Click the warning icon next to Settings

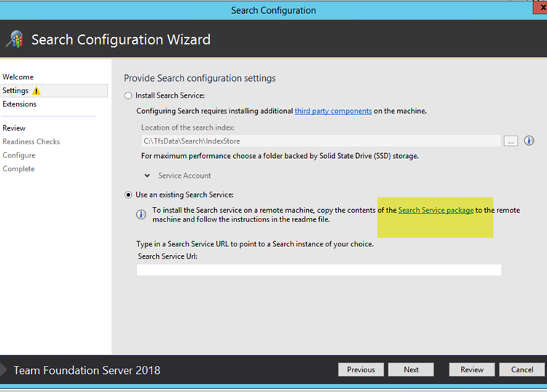click(36, 91)
